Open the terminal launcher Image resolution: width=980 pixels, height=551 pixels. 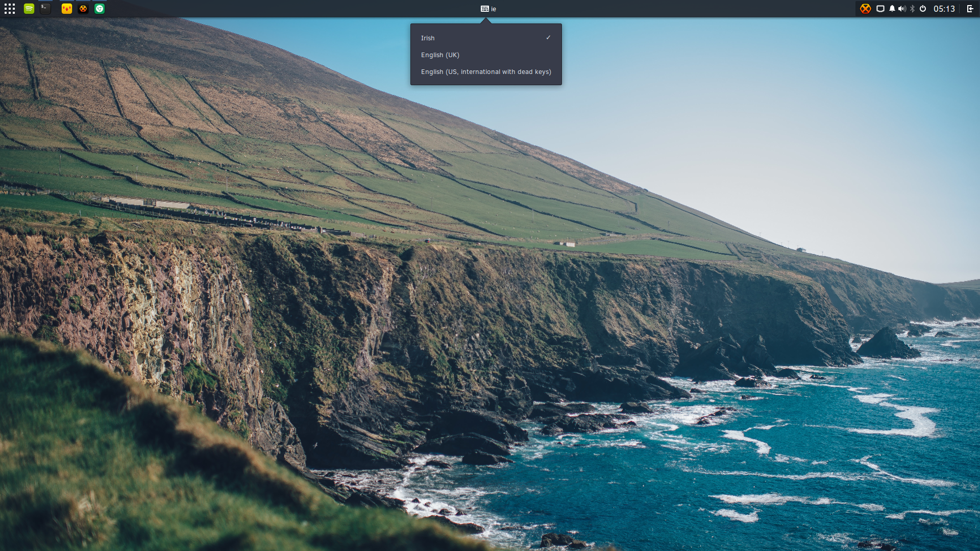point(45,9)
